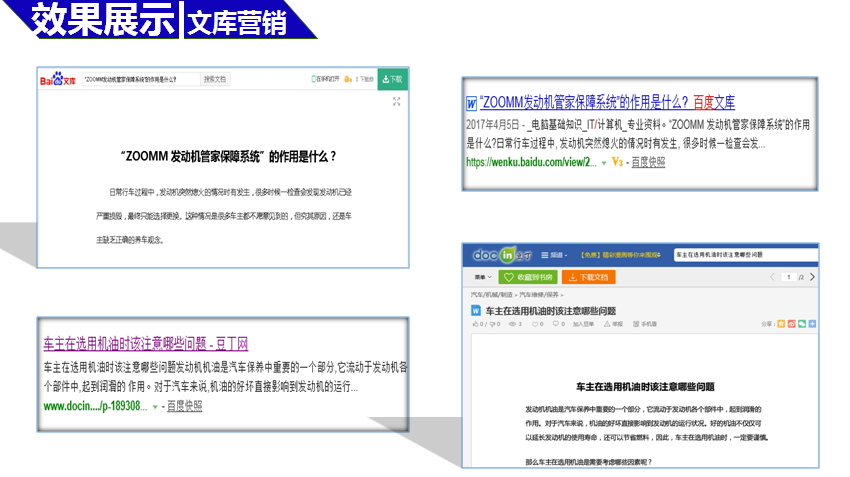Image resolution: width=850 pixels, height=477 pixels.
Task: Click the docin search field
Action: 746,255
